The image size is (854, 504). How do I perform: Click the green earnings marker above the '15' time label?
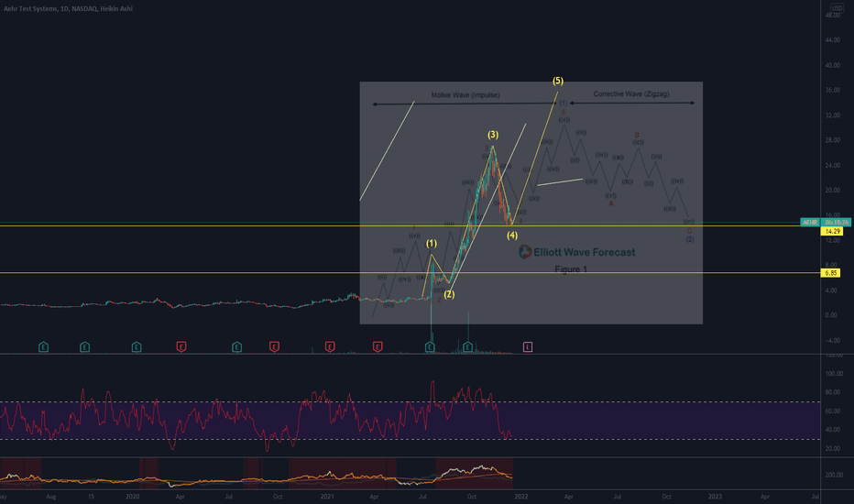pyautogui.click(x=85, y=346)
